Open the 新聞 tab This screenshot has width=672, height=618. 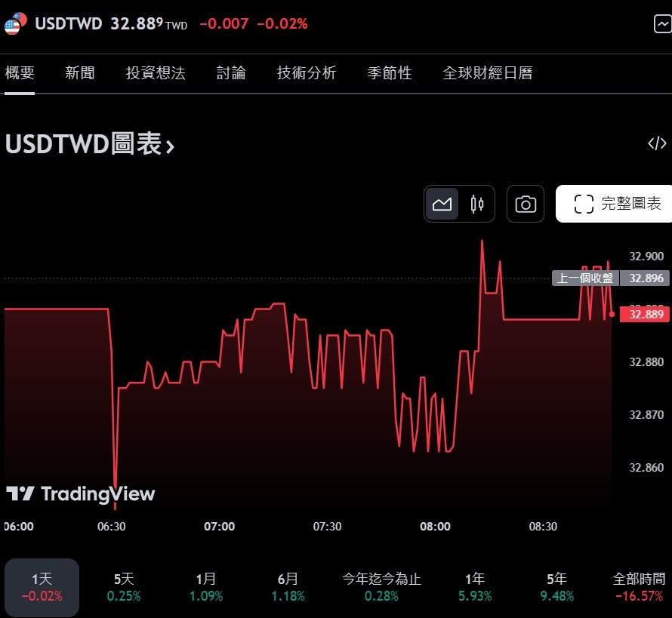(80, 72)
